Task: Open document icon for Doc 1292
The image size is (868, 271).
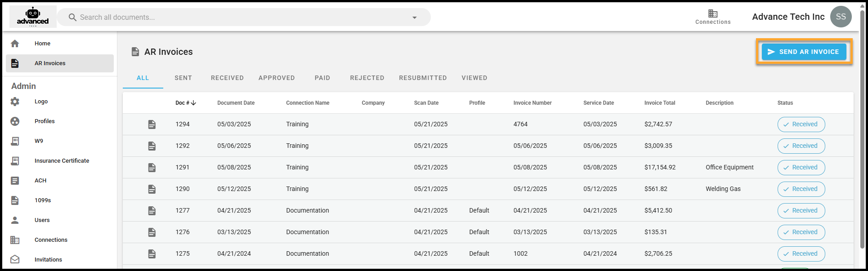Action: 152,146
